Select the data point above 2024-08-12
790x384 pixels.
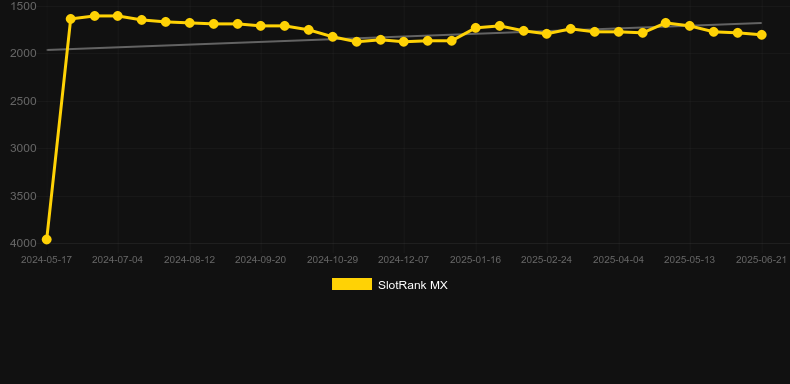coord(189,23)
